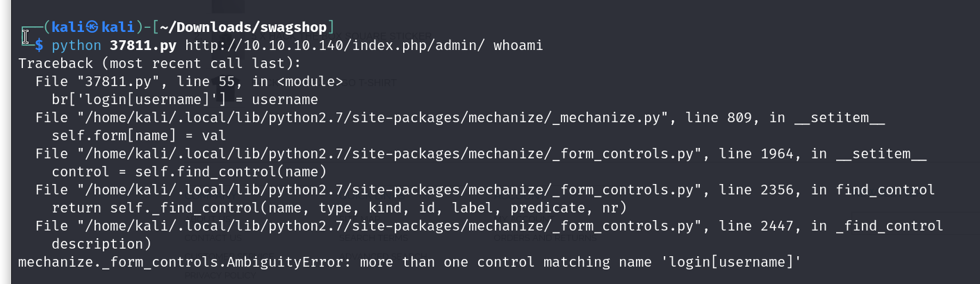
Task: Click the Kali symbol in the prompt
Action: point(92,28)
